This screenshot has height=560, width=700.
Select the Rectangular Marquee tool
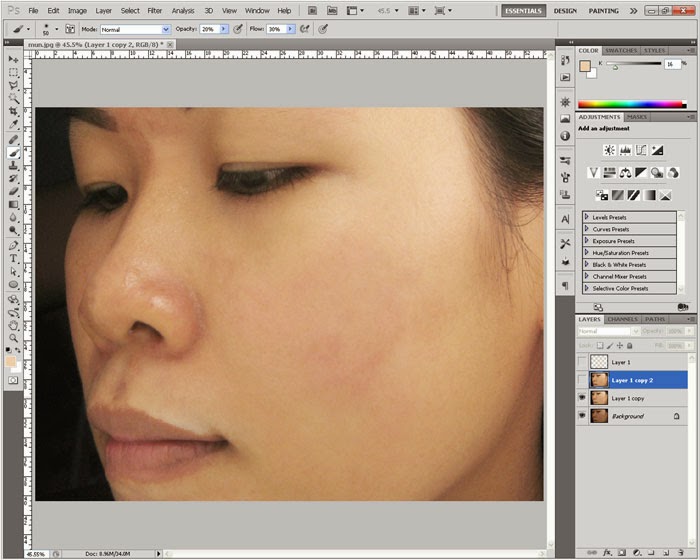(x=13, y=72)
